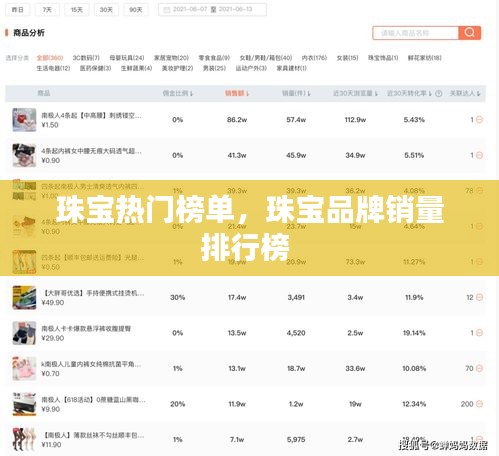The height and width of the screenshot is (456, 499).
Task: Filter by 内衣(176) category
Action: [x=314, y=58]
